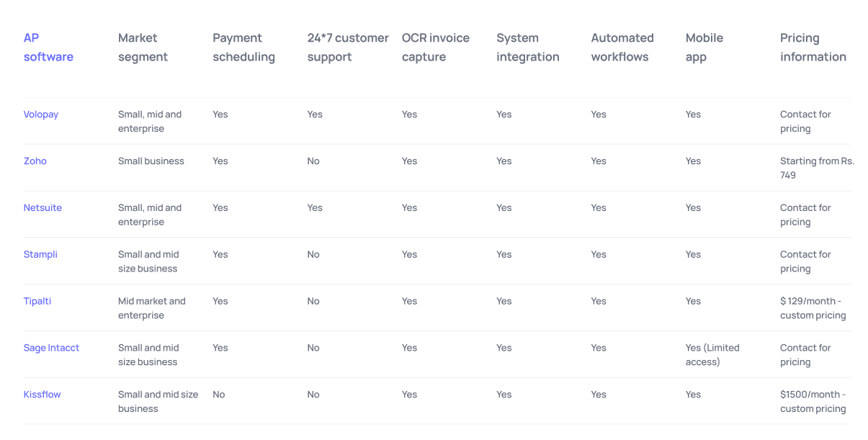Click the AP software column header

point(48,48)
